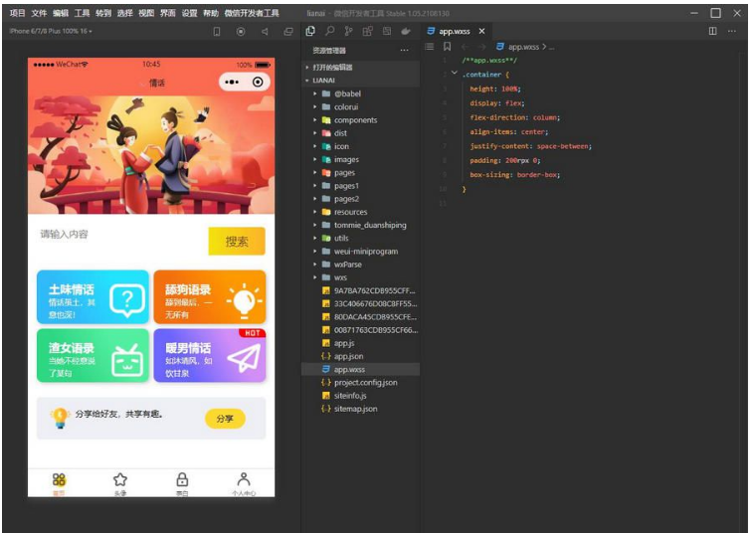756x533 pixels.
Task: Open the 微信开发者工具 menu
Action: click(x=252, y=13)
